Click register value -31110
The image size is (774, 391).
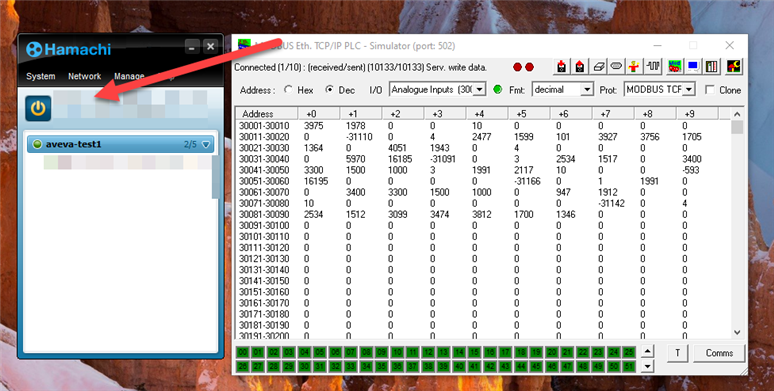pyautogui.click(x=359, y=137)
